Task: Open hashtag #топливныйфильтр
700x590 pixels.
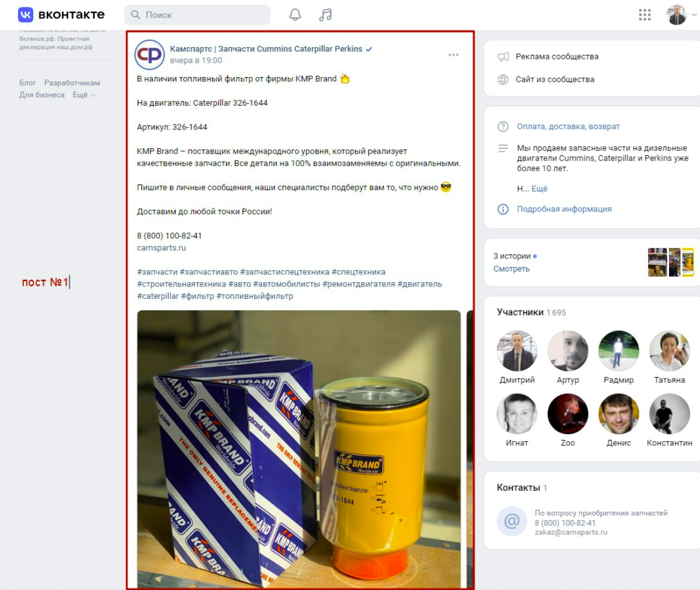Action: [255, 296]
